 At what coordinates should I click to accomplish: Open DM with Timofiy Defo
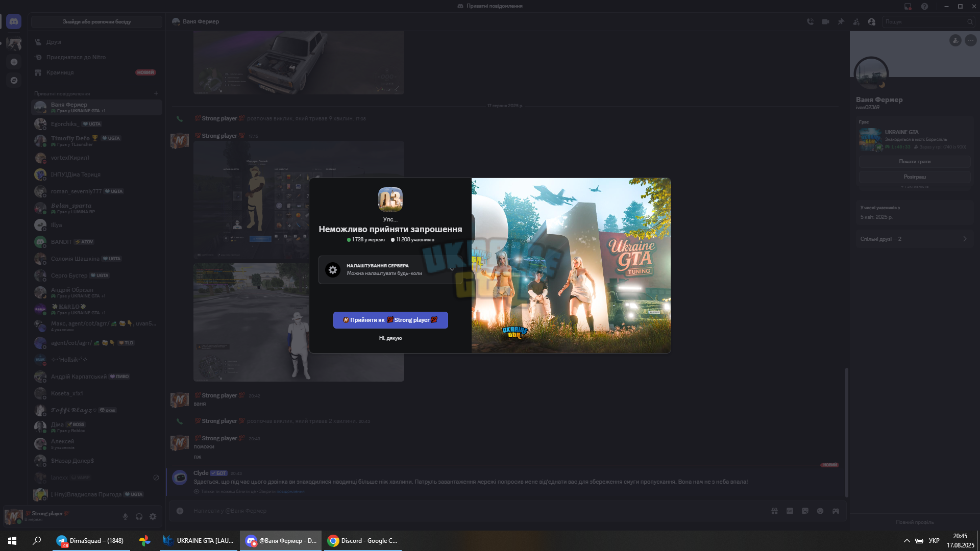click(97, 141)
